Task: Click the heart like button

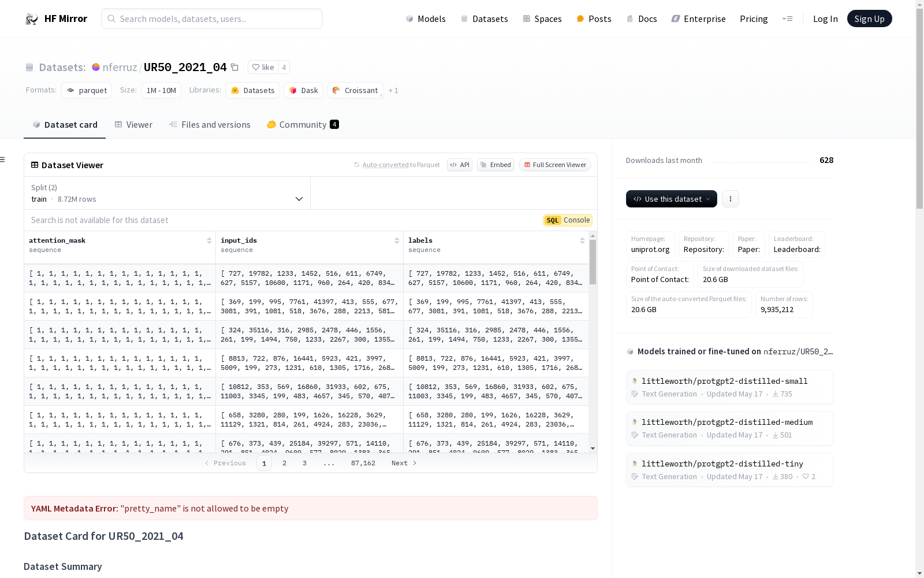Action: (x=263, y=67)
